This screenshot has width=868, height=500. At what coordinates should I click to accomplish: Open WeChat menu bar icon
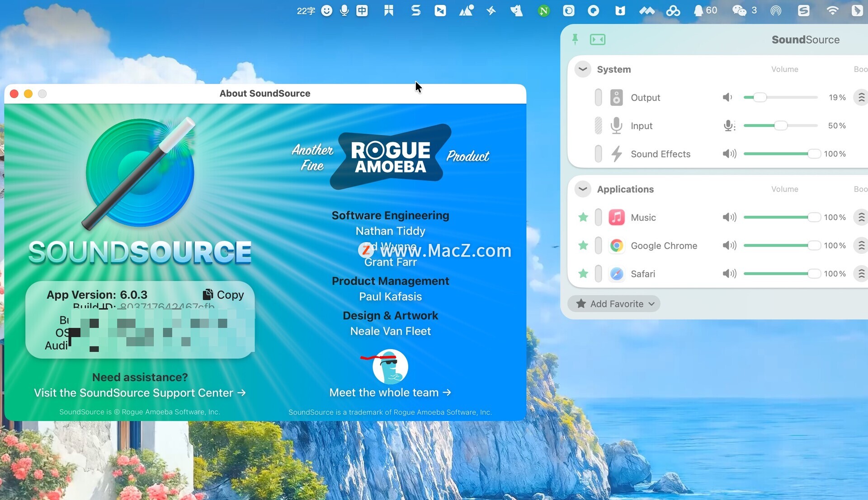pyautogui.click(x=739, y=10)
